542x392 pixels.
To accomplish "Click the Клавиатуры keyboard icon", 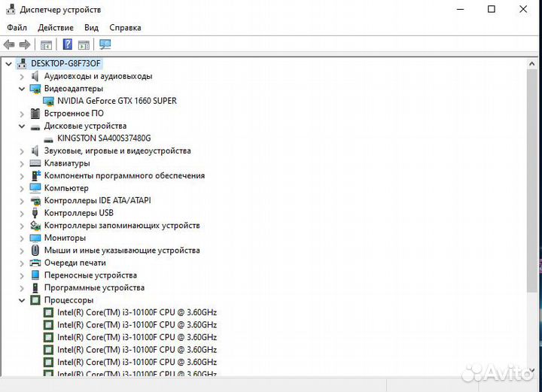I will click(x=35, y=163).
